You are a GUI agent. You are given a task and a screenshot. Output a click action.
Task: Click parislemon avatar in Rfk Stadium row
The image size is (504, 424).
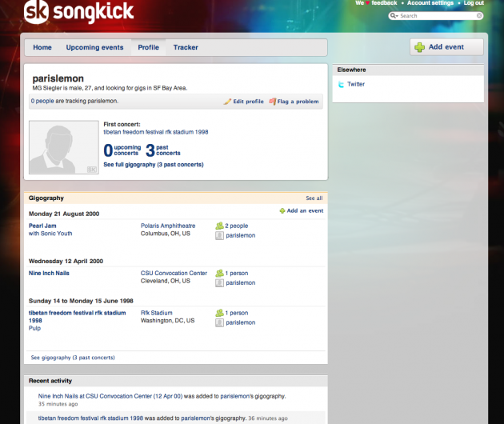(219, 322)
